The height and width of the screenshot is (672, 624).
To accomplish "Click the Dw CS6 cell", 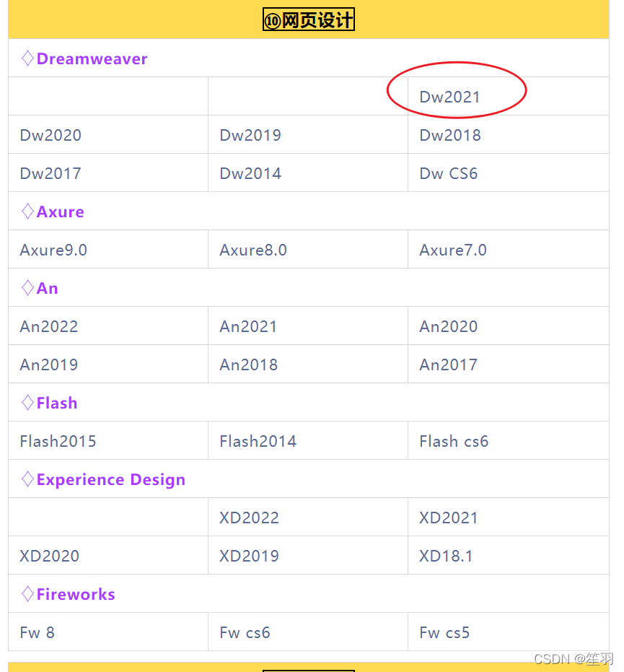I will (x=448, y=173).
